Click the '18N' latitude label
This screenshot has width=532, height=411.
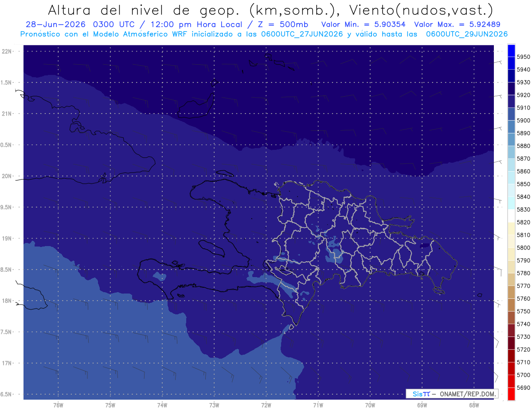click(x=8, y=301)
